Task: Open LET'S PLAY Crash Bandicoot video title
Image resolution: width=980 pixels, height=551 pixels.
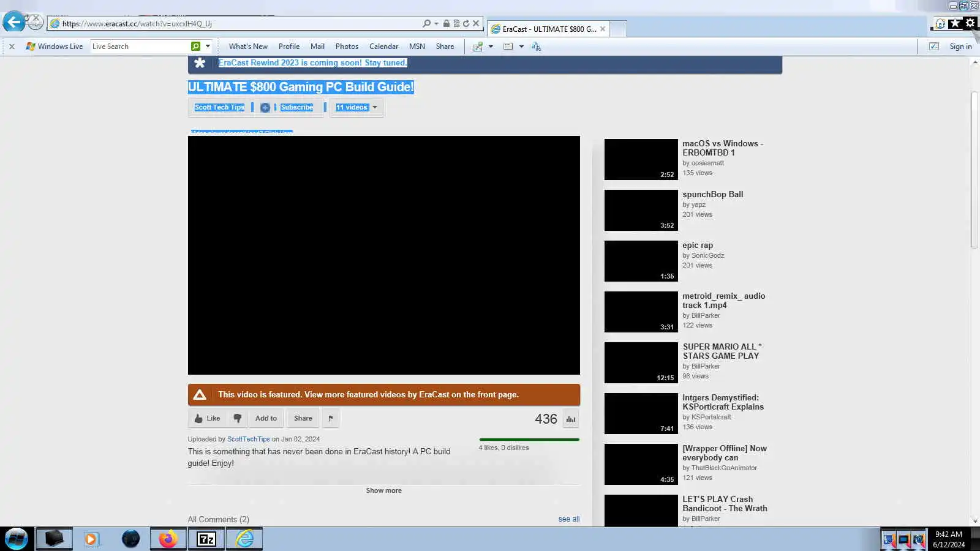Action: [x=725, y=504]
